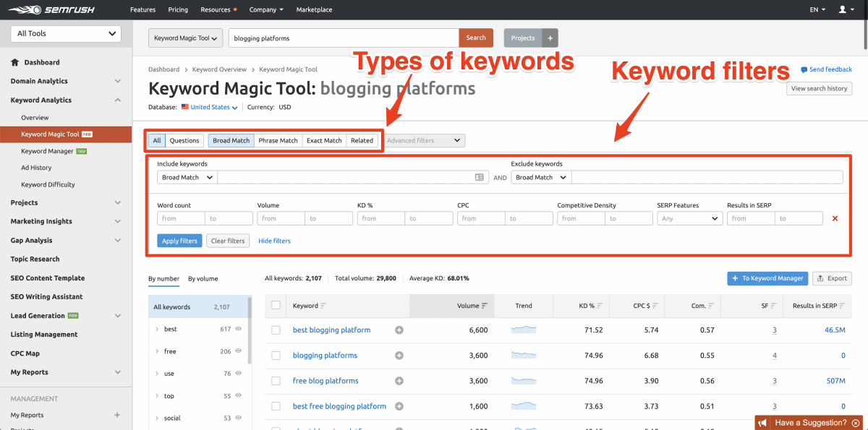The image size is (868, 430).
Task: Sort by CPC $ column sort icon
Action: click(655, 306)
